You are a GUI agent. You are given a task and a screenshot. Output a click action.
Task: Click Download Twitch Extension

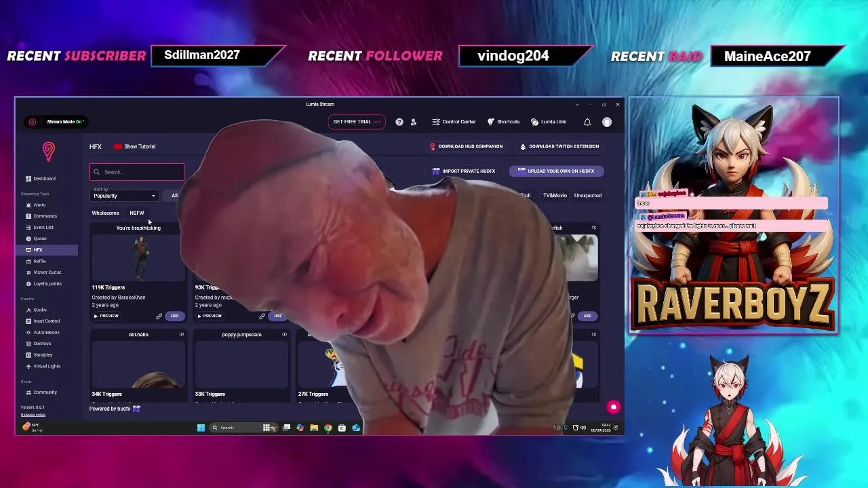pos(559,146)
